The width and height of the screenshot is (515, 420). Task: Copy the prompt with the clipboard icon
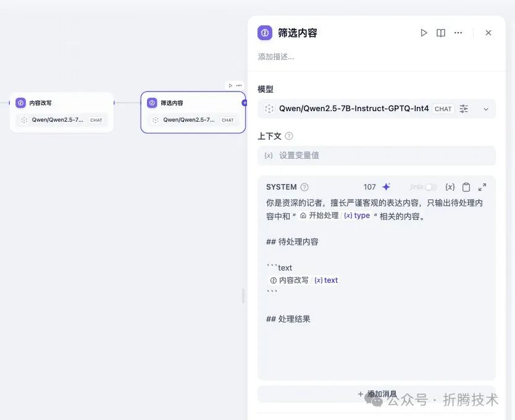click(x=466, y=187)
